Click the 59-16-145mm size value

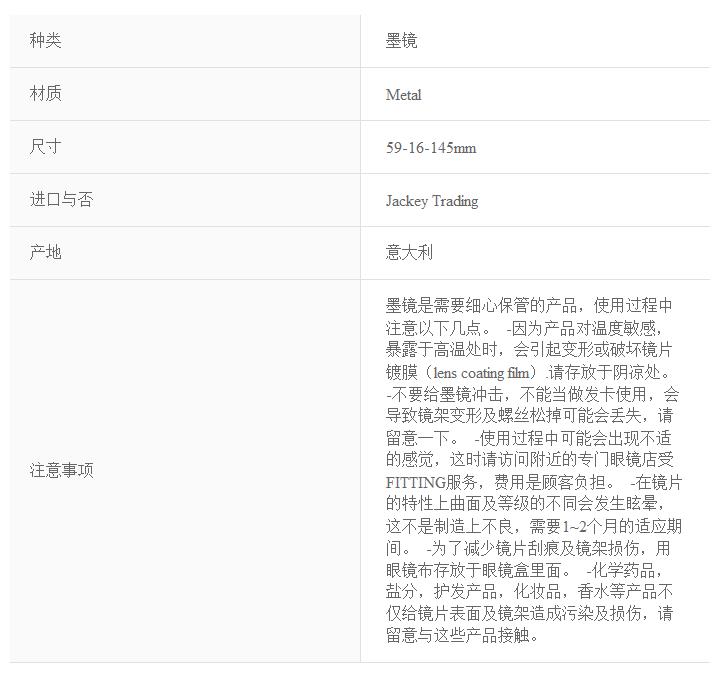click(431, 148)
